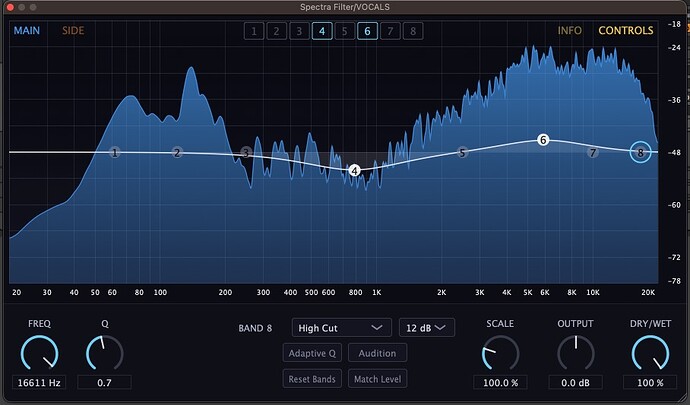The height and width of the screenshot is (405, 690).
Task: Click the 0.7 Q value field
Action: point(104,383)
